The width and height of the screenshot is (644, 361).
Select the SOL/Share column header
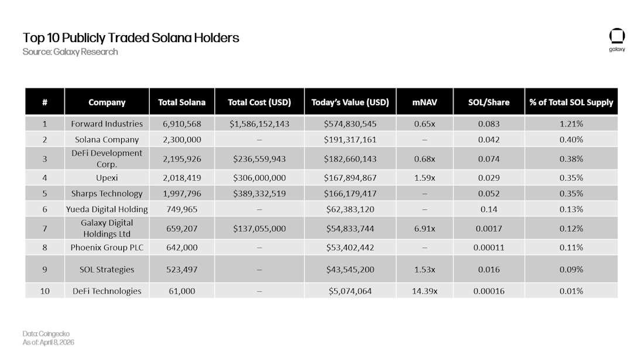[x=489, y=101]
